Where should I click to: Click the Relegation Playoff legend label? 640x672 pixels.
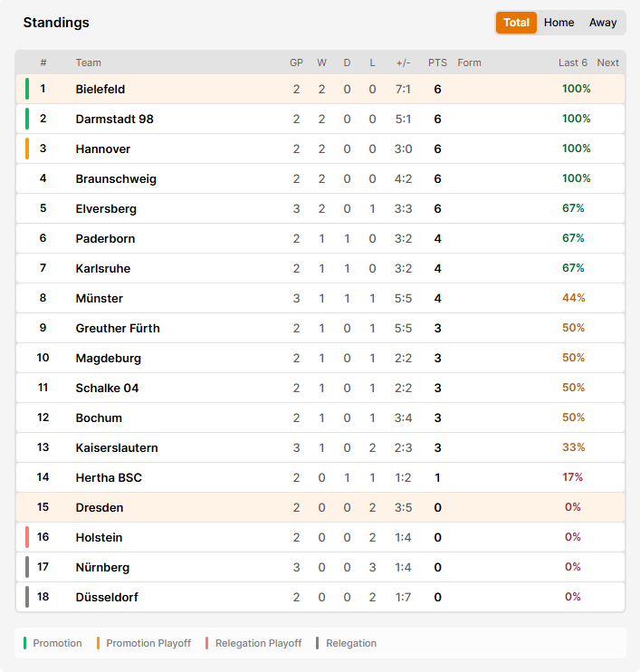(x=258, y=643)
